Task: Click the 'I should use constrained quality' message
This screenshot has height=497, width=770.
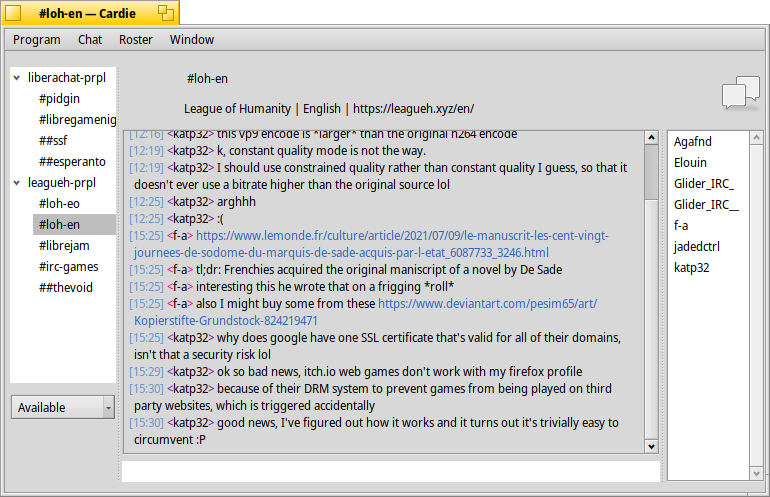Action: pyautogui.click(x=378, y=176)
